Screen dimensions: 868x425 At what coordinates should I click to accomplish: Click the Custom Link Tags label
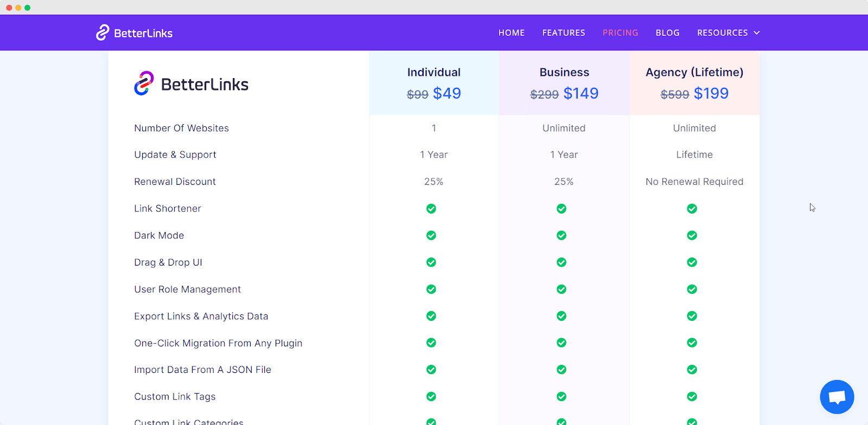coord(175,397)
